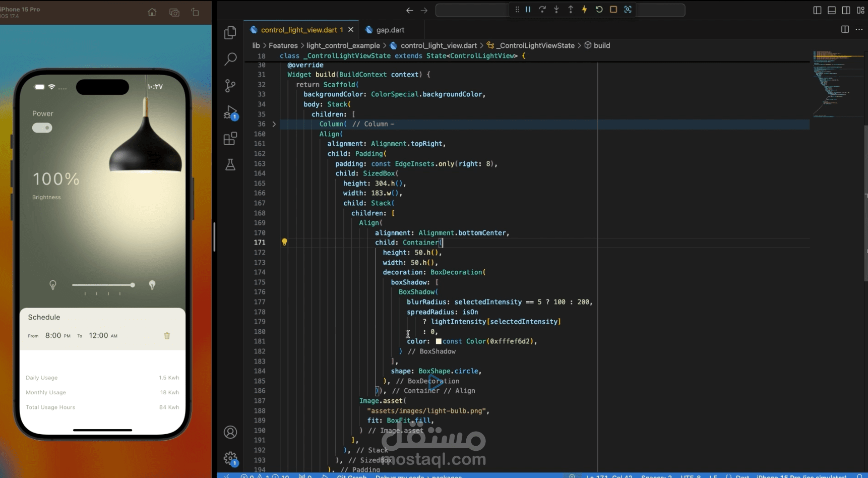
Task: Stop the debug session
Action: pos(613,9)
